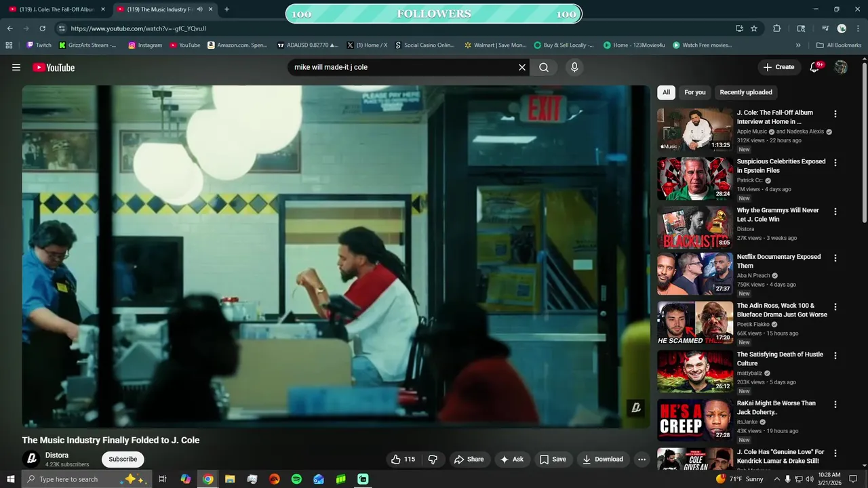The height and width of the screenshot is (488, 868).
Task: Open the EA app from the taskbar
Action: coord(274,479)
